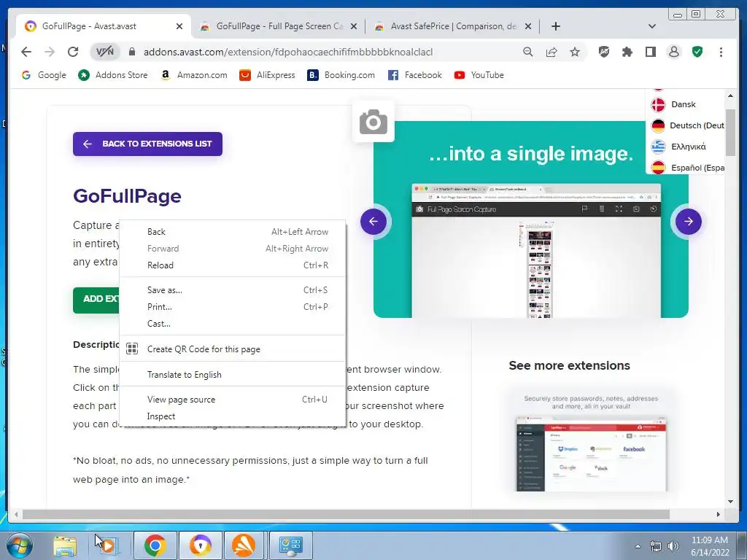The width and height of the screenshot is (747, 560).
Task: Bookmark this page with the star icon
Action: [575, 52]
